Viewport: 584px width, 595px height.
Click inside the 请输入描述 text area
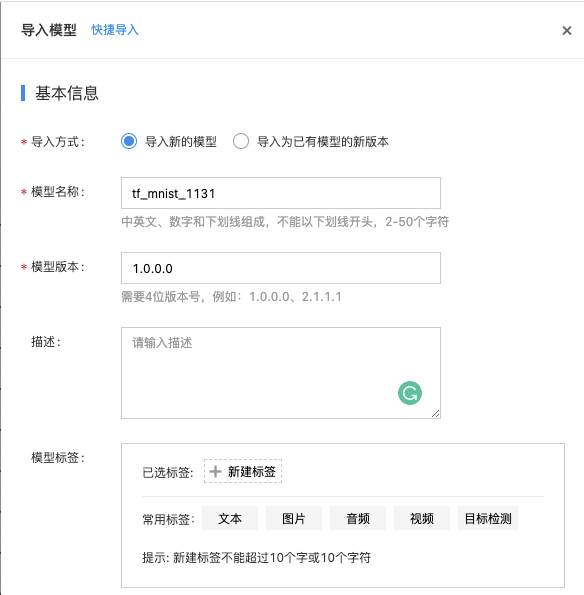coord(281,373)
